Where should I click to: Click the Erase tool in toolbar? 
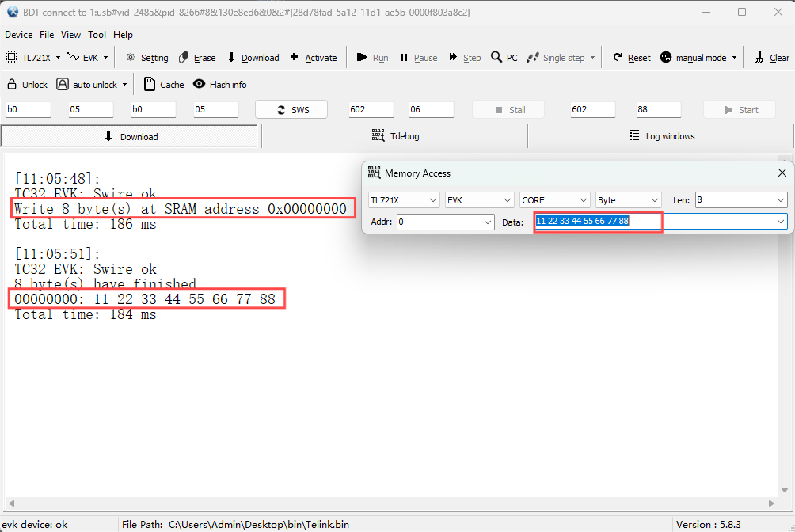click(197, 57)
